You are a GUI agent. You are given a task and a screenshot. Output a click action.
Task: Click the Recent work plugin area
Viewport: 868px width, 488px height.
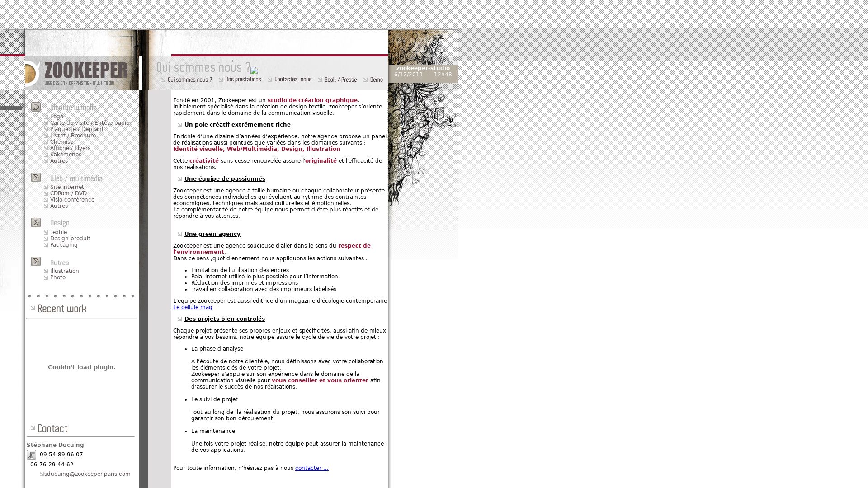coord(81,367)
